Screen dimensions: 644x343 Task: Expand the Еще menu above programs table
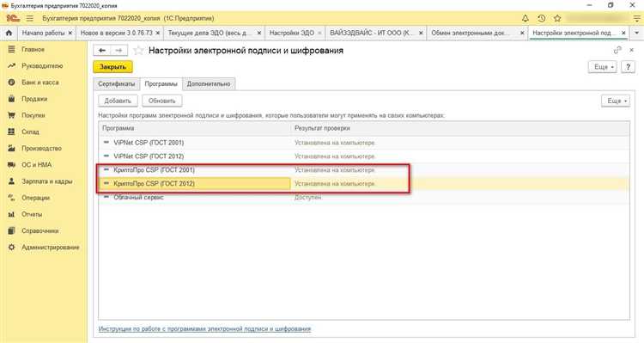616,101
